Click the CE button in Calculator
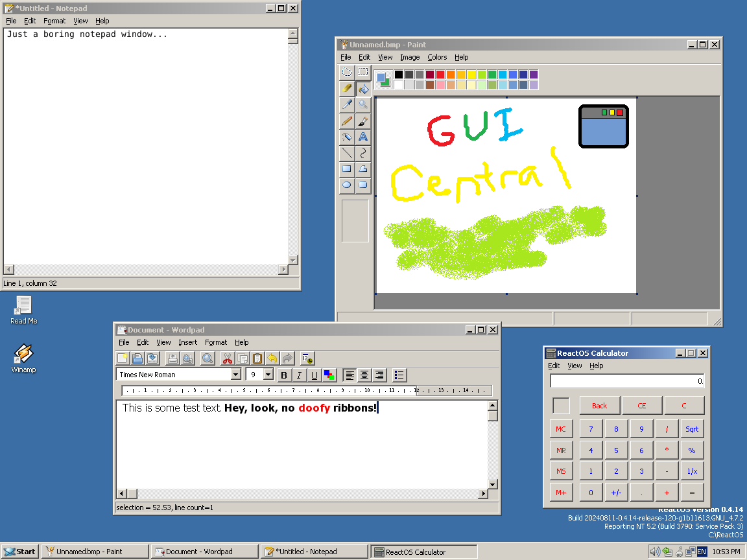 (642, 406)
